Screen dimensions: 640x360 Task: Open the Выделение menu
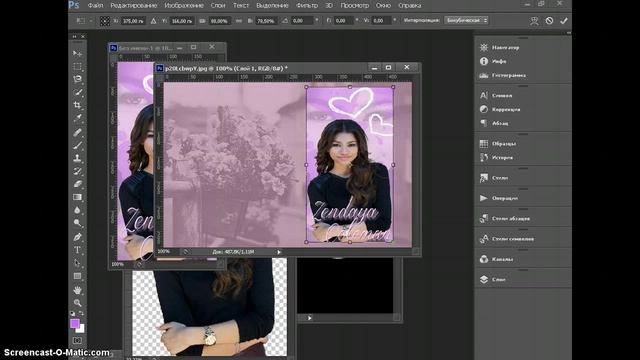pos(272,6)
